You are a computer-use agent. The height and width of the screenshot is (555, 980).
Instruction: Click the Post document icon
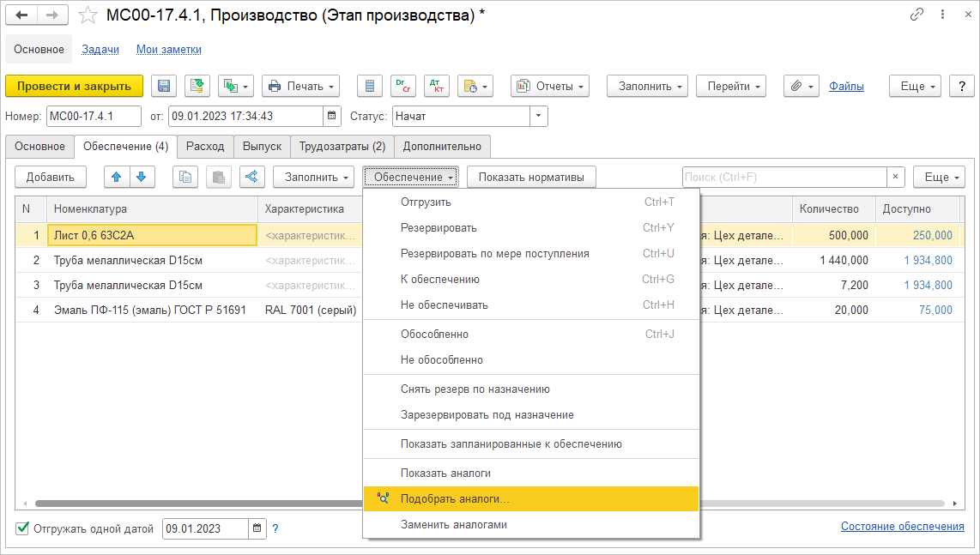coord(197,86)
